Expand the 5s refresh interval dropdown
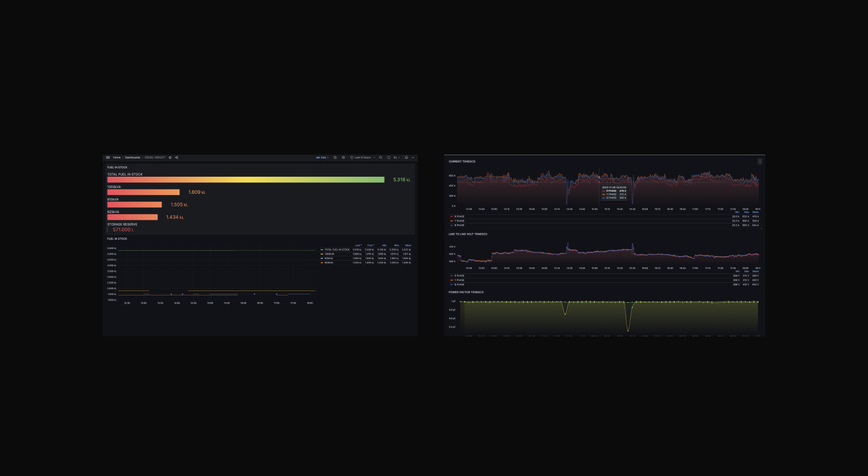The width and height of the screenshot is (868, 476). pyautogui.click(x=396, y=157)
